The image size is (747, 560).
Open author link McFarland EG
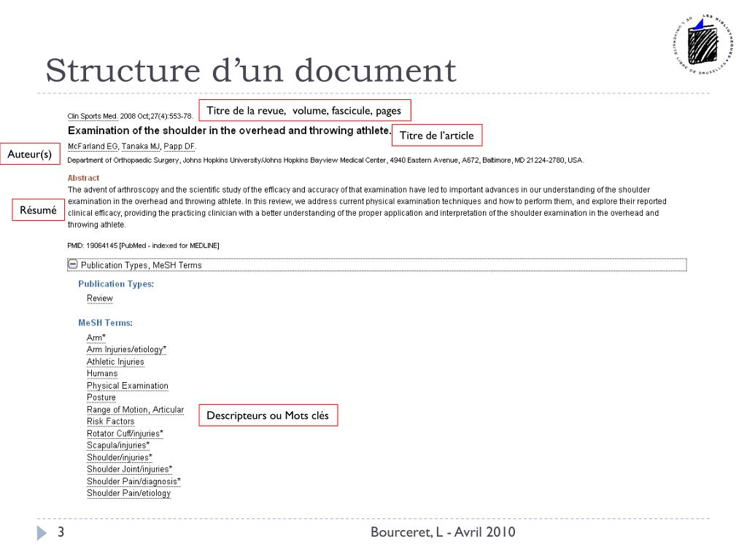pyautogui.click(x=93, y=146)
